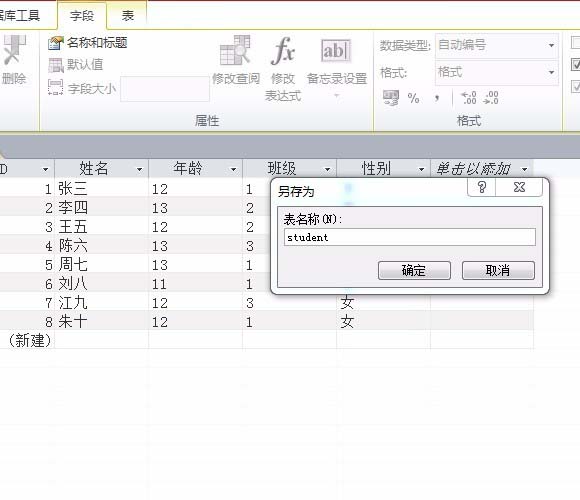This screenshot has width=580, height=500.
Task: Decrease decimal places icon
Action: (x=491, y=98)
